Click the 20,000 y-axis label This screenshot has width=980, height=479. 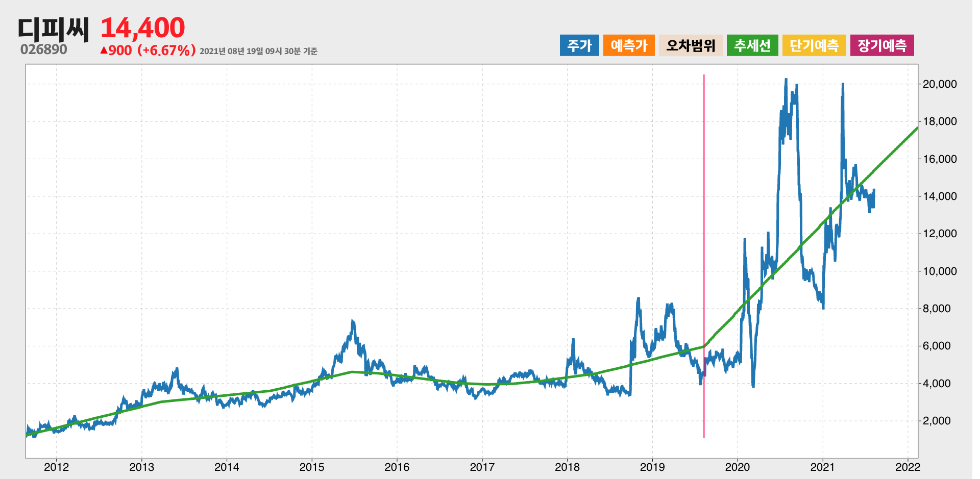pyautogui.click(x=940, y=84)
